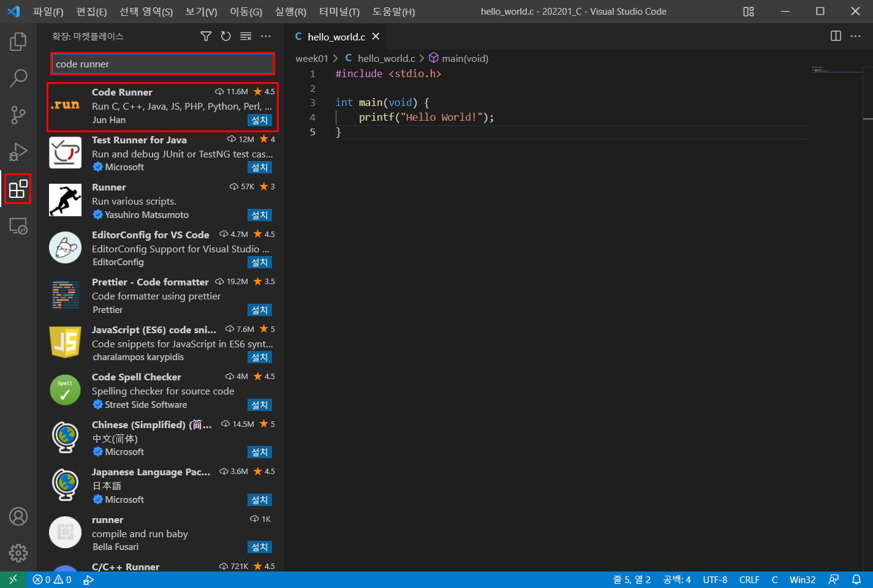Image resolution: width=873 pixels, height=588 pixels.
Task: Click the Test Runner for Java icon
Action: coord(66,153)
